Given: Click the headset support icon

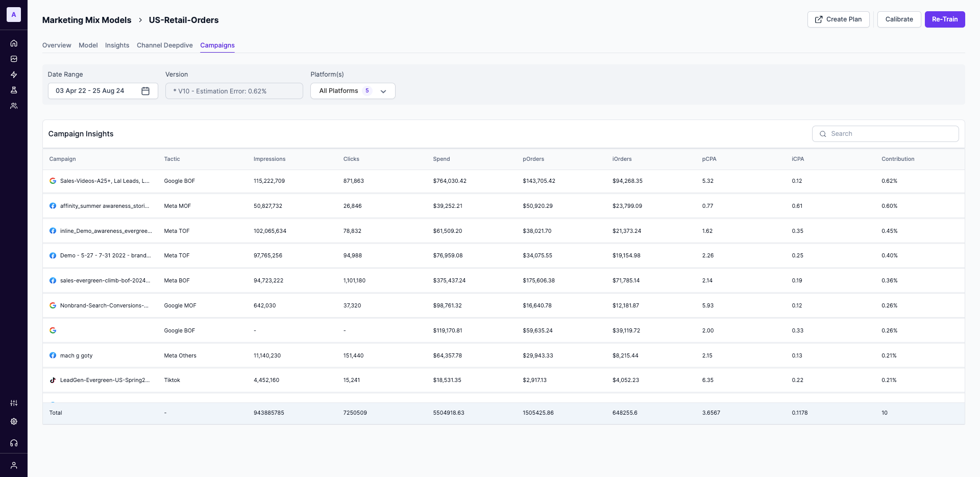Looking at the screenshot, I should (x=14, y=443).
